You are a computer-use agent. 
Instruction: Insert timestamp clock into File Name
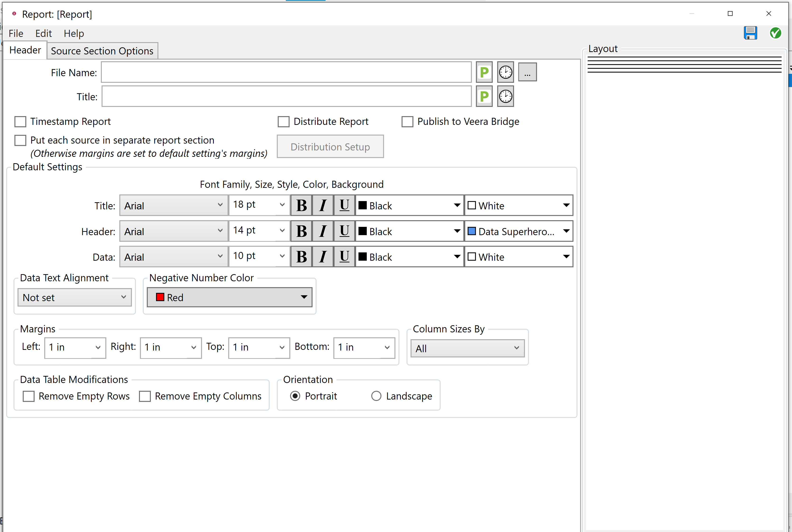505,72
